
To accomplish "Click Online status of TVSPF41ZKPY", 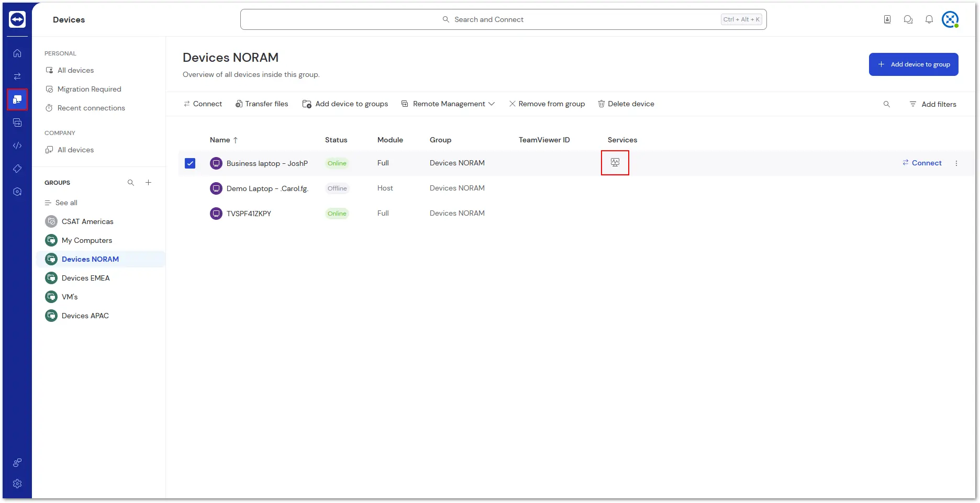I will click(337, 214).
